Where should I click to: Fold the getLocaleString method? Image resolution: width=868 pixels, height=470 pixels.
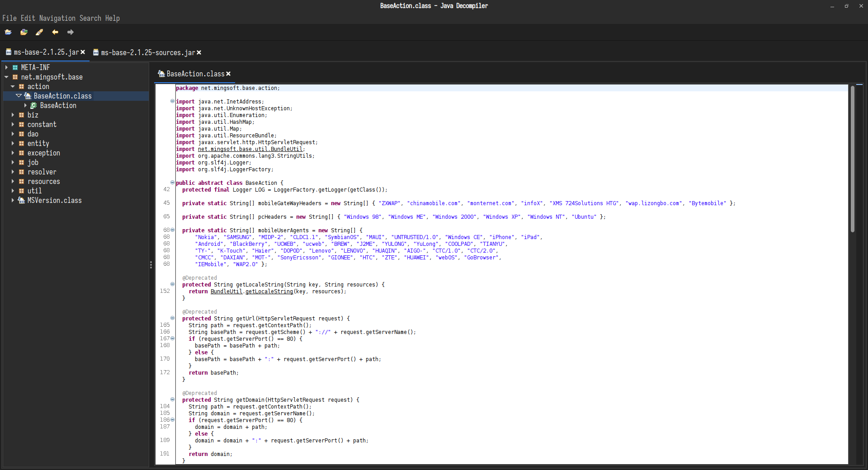[x=172, y=284]
